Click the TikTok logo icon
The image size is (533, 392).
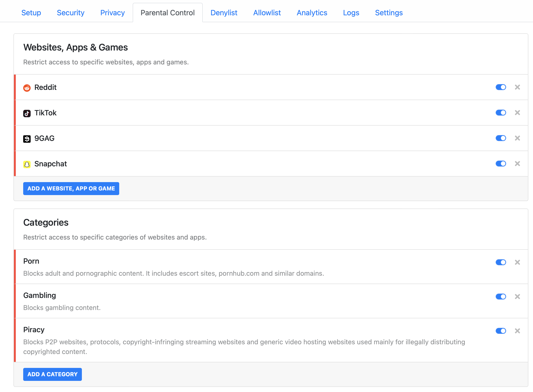(x=27, y=113)
